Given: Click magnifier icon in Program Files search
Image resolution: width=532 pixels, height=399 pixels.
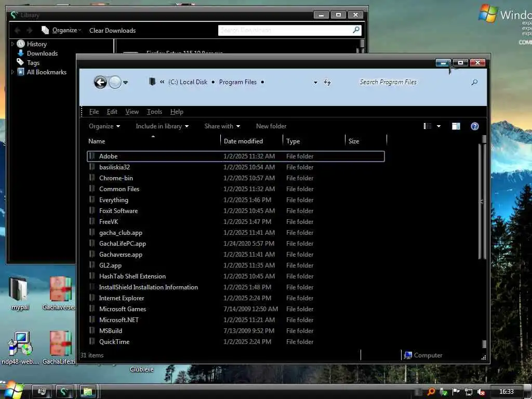Looking at the screenshot, I should click(x=474, y=82).
